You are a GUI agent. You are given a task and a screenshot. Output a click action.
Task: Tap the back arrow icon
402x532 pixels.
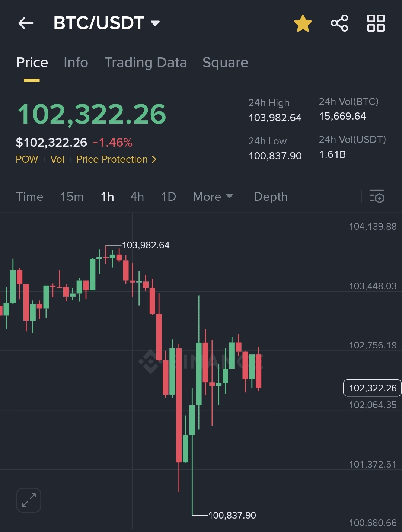(x=26, y=23)
